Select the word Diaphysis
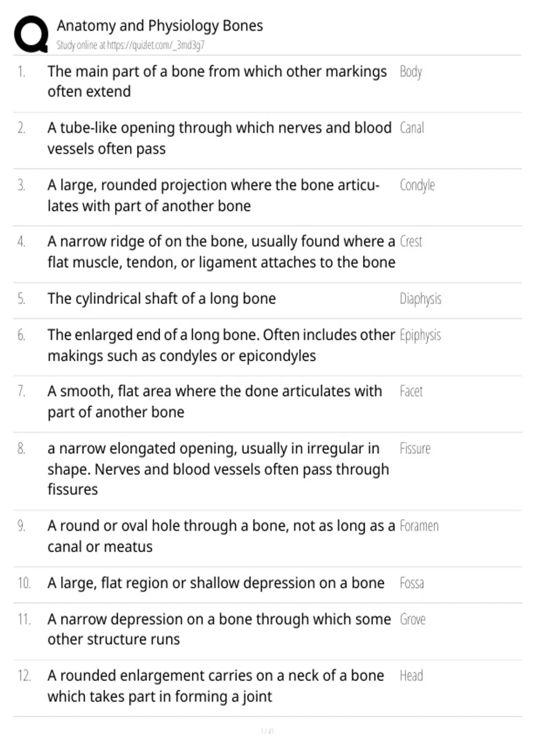The height and width of the screenshot is (756, 534). coord(421,299)
